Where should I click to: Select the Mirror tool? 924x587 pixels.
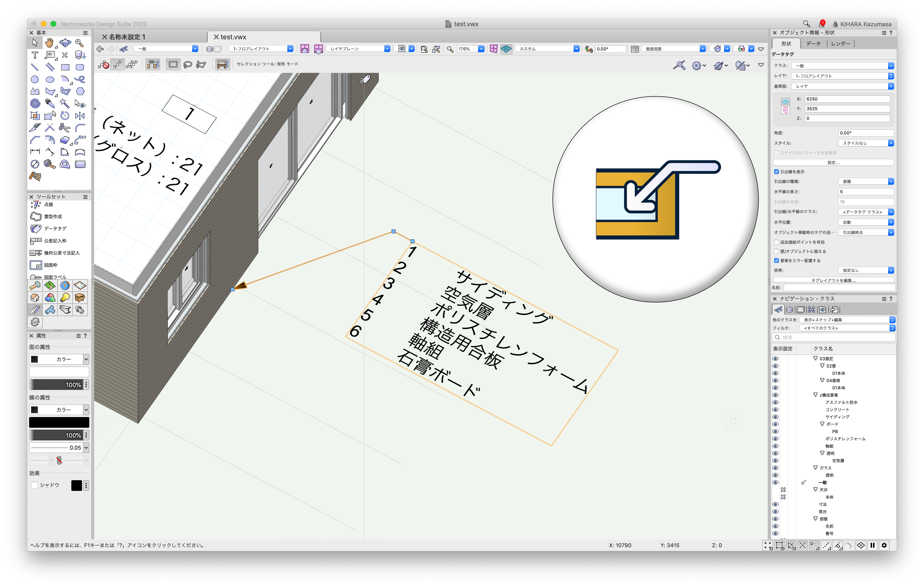point(80,116)
